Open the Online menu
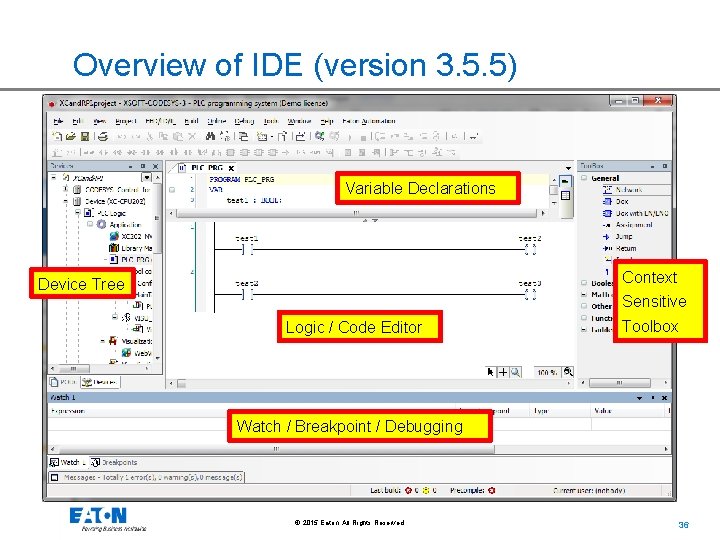The width and height of the screenshot is (720, 540). click(x=217, y=121)
